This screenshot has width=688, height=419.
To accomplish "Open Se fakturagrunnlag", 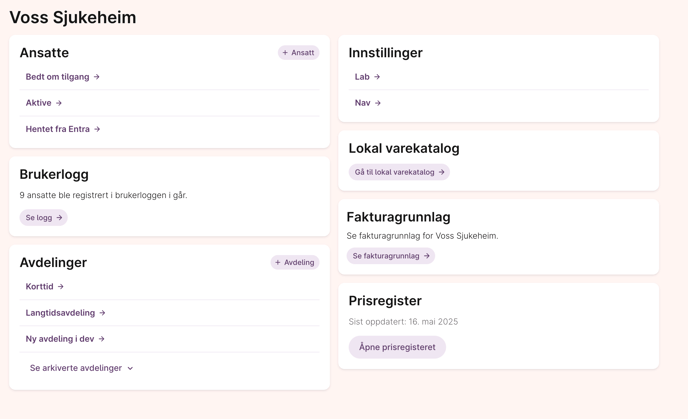I will [x=391, y=256].
